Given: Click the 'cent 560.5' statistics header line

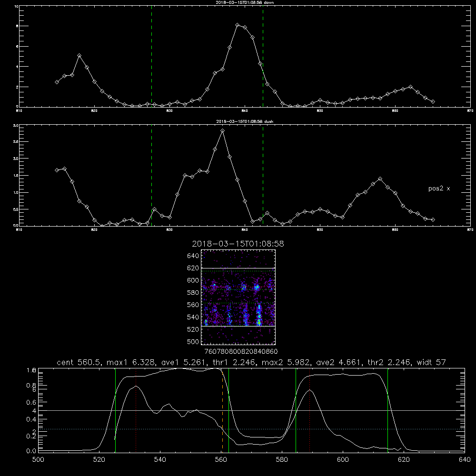Looking at the screenshot, I should tap(251, 362).
